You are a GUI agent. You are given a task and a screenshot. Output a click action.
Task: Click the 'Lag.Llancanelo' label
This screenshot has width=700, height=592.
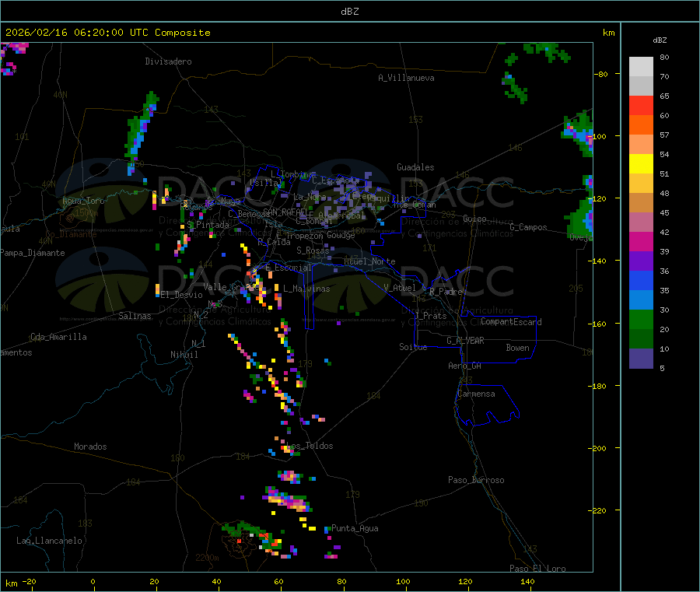49,541
